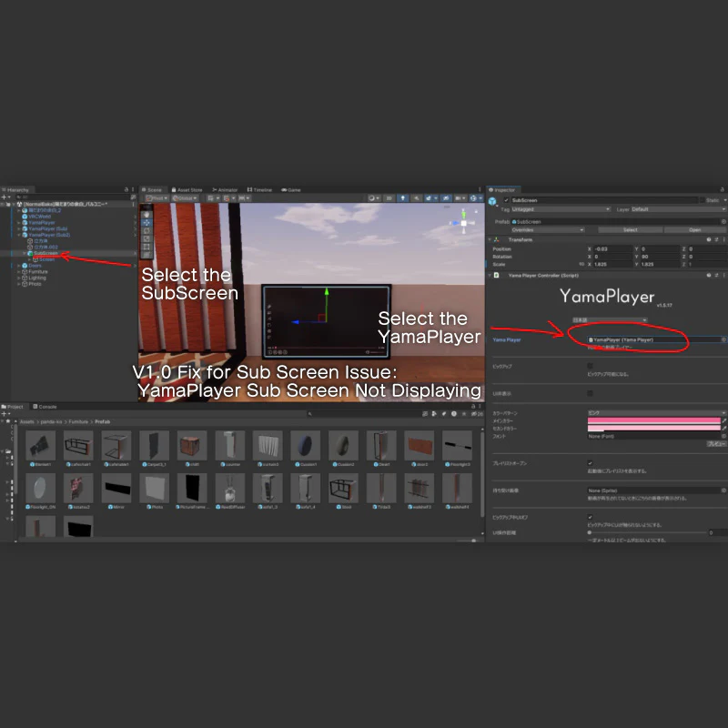Switch to the Asset Store tab
728x728 pixels.
click(x=187, y=190)
